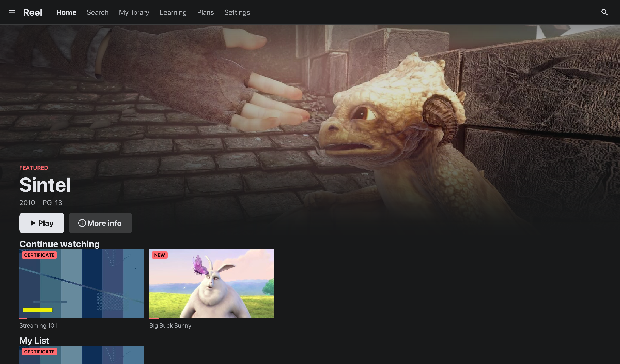Screen dimensions: 620x364
Task: Click the Continue watching heading
Action: tap(60, 244)
